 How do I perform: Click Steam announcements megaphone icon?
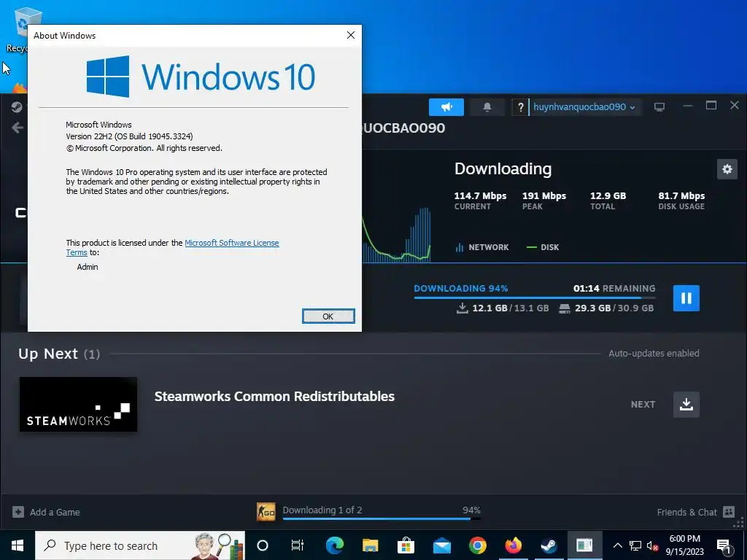(446, 107)
